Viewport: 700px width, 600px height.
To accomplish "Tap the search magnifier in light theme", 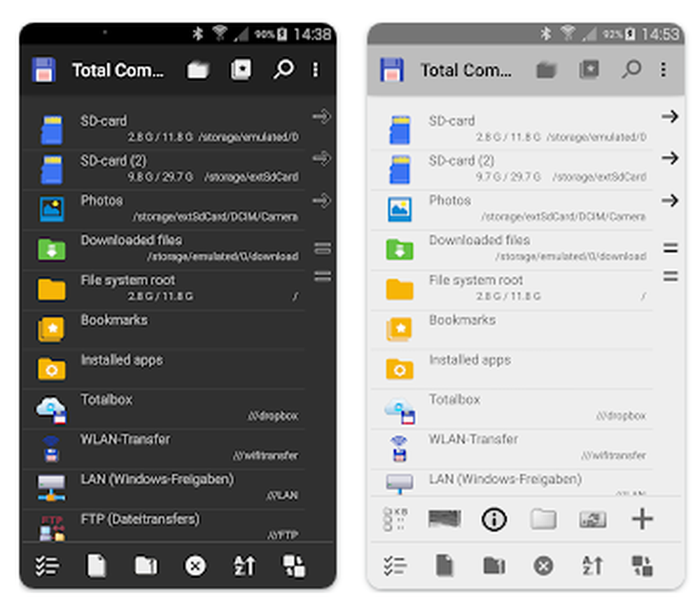I will point(631,69).
